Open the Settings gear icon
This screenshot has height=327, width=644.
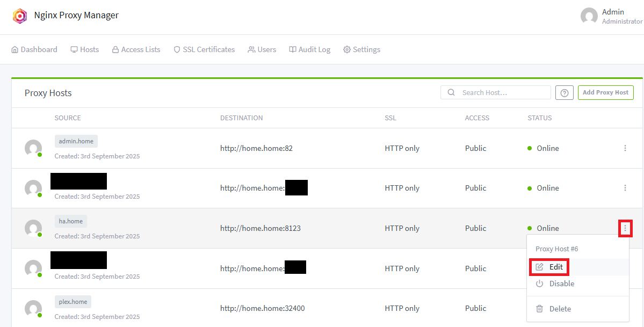point(347,49)
